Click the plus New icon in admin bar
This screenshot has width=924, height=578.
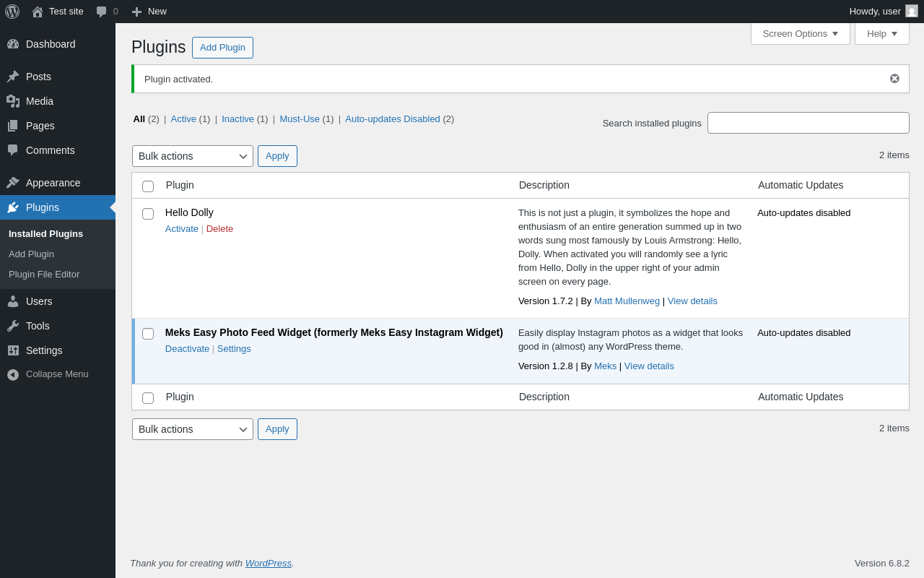click(136, 12)
